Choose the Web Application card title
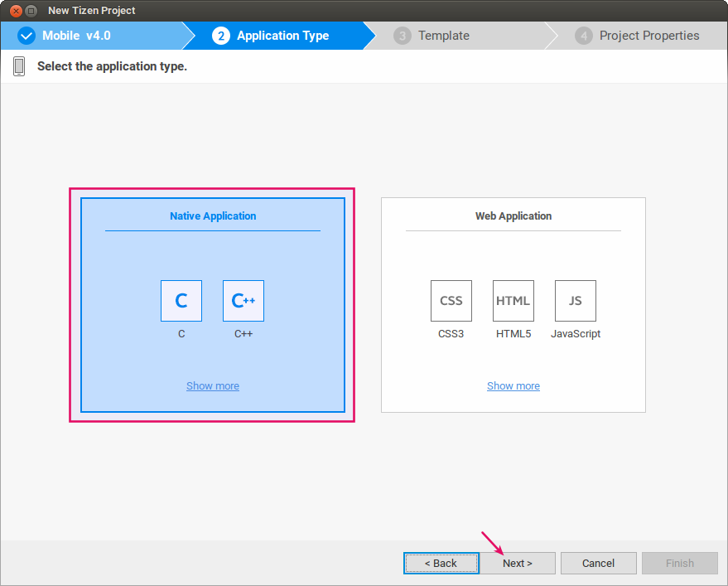The width and height of the screenshot is (728, 586). point(513,216)
